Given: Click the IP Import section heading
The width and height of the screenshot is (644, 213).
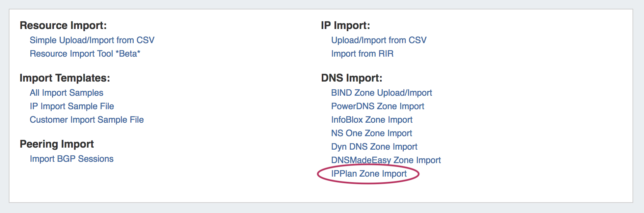Looking at the screenshot, I should pyautogui.click(x=345, y=25).
